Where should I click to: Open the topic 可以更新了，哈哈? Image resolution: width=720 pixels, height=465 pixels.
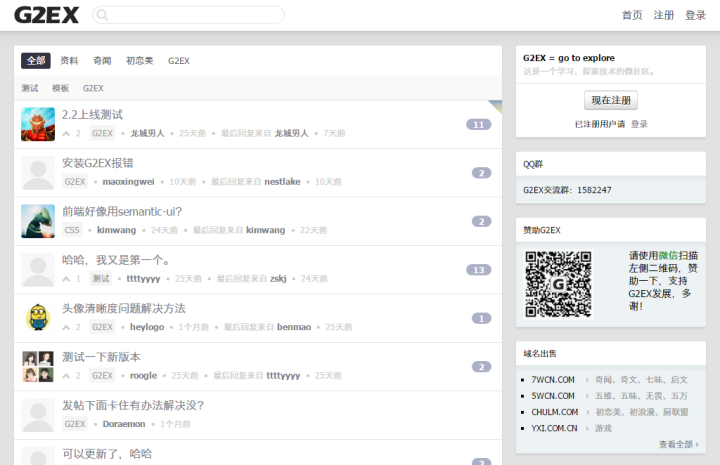tap(107, 454)
